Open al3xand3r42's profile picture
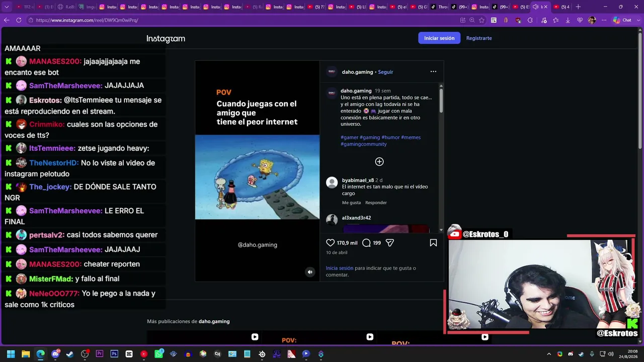This screenshot has width=644, height=362. tap(332, 219)
